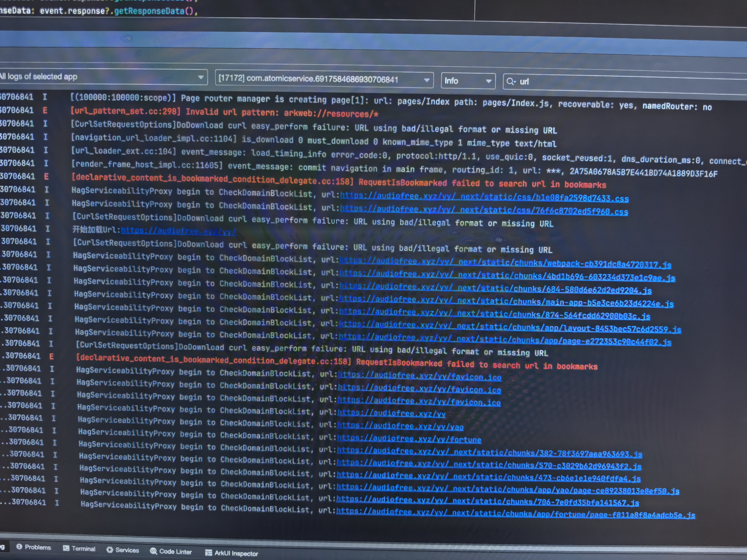747x560 pixels.
Task: Open the Code Linter tab
Action: [175, 552]
